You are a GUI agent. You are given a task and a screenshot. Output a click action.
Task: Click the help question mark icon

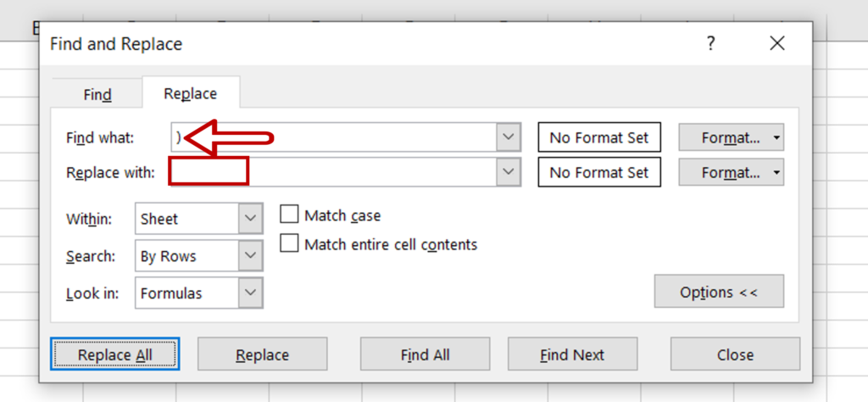(x=711, y=44)
